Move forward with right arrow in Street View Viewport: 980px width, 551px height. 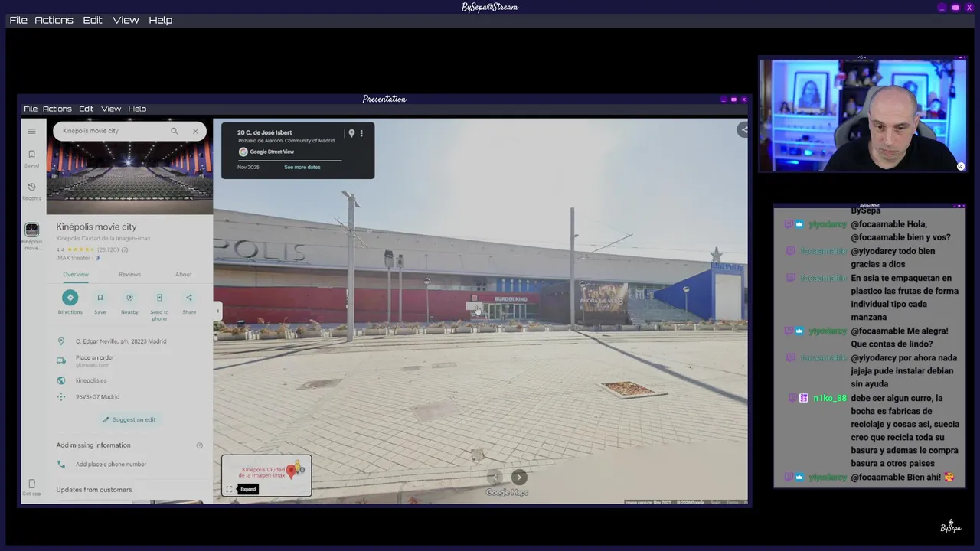[519, 477]
